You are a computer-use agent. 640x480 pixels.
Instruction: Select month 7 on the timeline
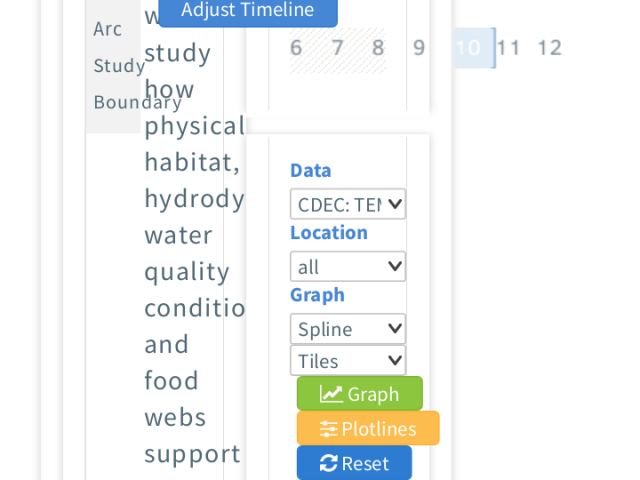pyautogui.click(x=337, y=48)
